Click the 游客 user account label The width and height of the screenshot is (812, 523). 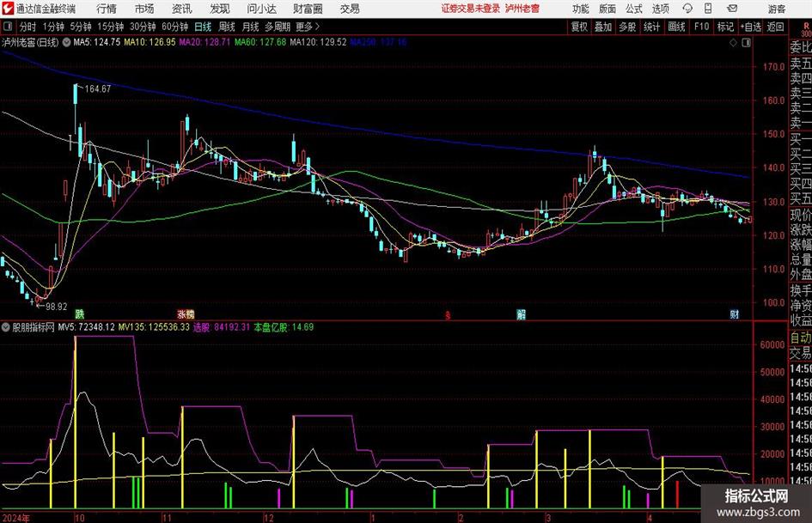[776, 9]
